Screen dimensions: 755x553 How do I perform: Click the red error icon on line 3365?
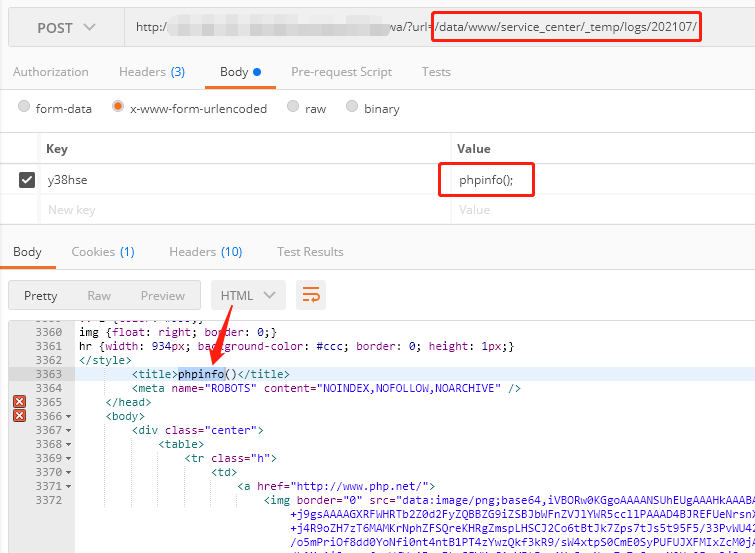[x=18, y=402]
